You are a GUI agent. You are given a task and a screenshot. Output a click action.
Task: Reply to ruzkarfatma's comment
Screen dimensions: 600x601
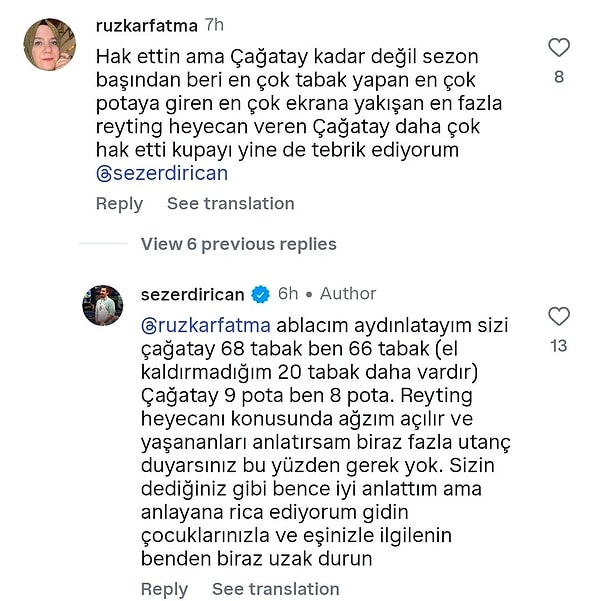click(119, 203)
